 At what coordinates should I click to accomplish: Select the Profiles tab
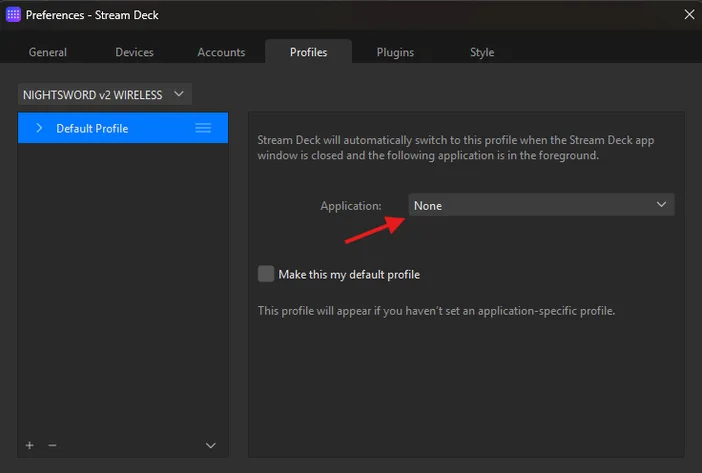point(308,52)
